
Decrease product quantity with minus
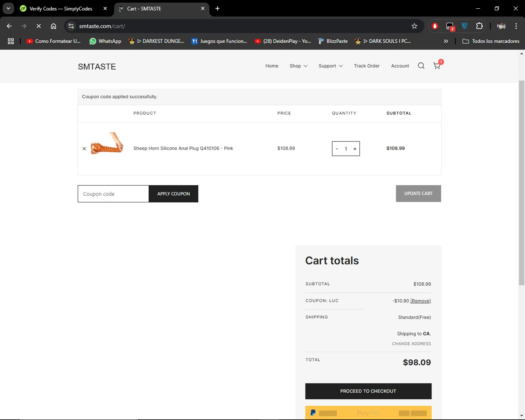click(337, 149)
